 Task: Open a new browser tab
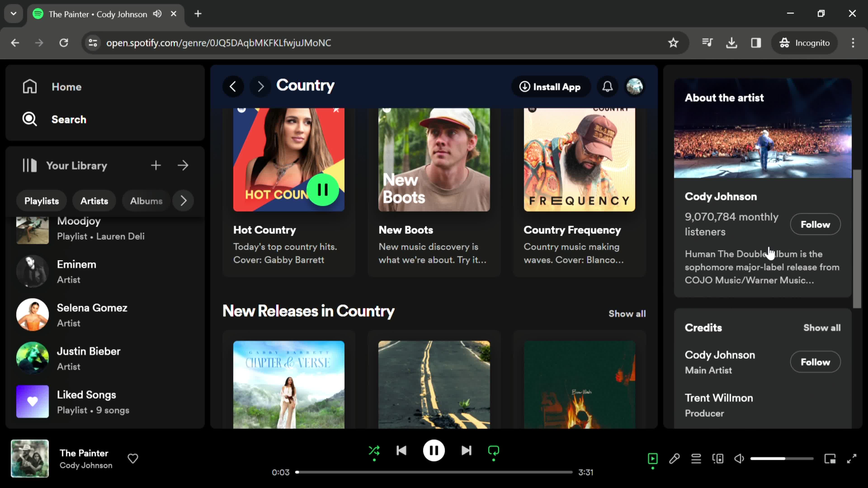click(x=198, y=14)
